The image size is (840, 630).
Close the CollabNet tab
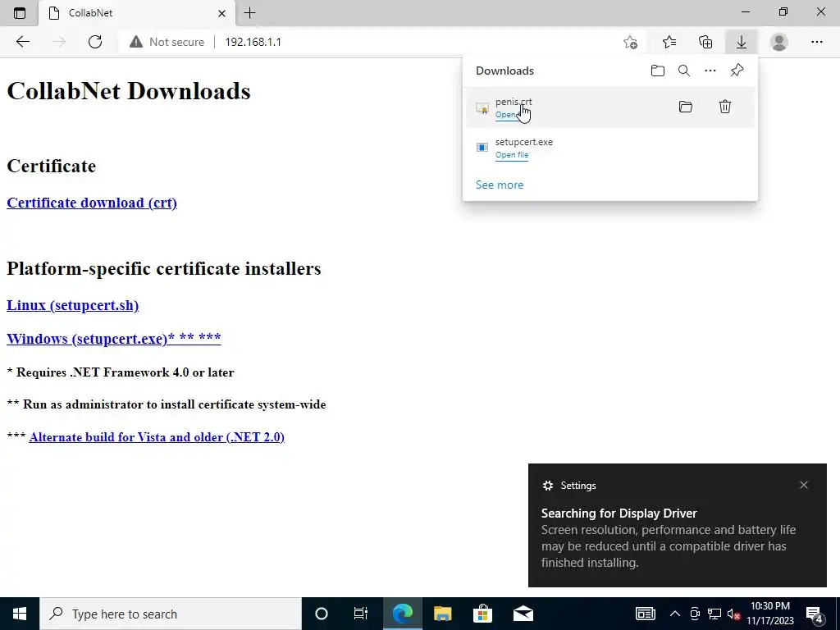pyautogui.click(x=221, y=13)
